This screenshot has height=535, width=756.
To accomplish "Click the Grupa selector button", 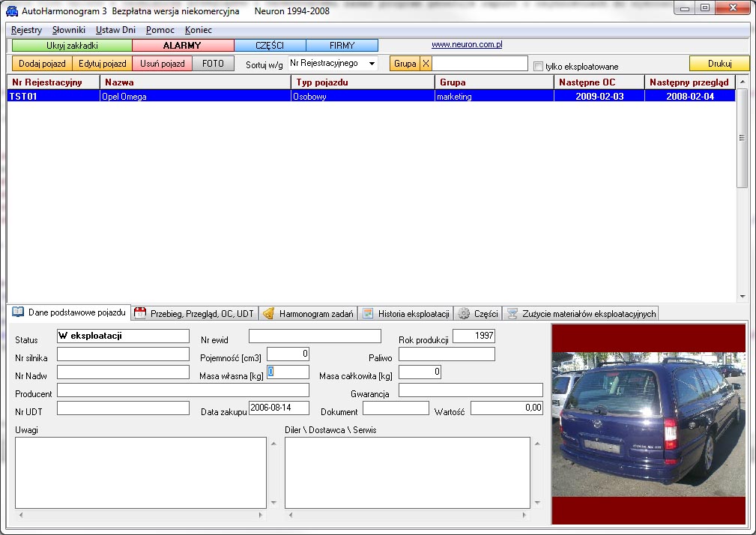I will (x=405, y=64).
